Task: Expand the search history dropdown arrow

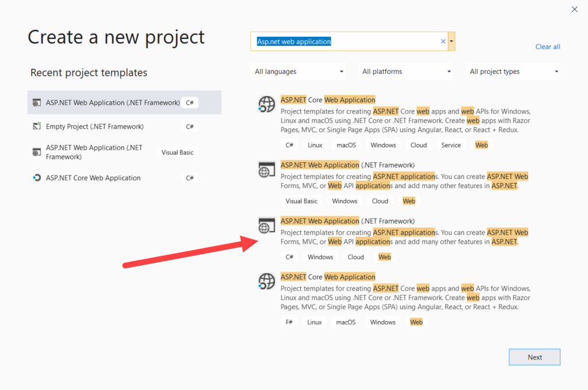Action: pyautogui.click(x=452, y=41)
